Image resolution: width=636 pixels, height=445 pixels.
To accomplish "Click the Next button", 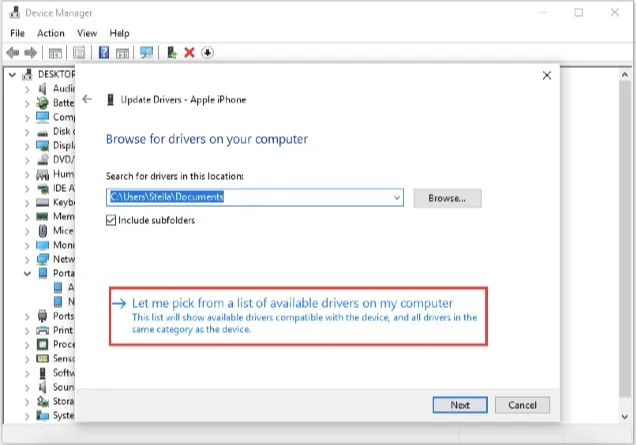I will click(x=460, y=405).
